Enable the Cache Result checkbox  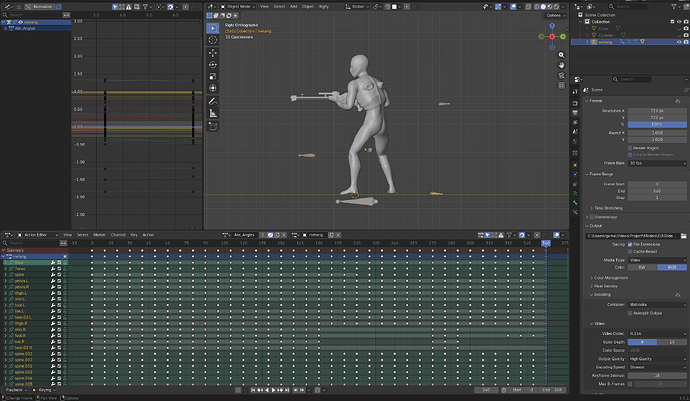[630, 252]
